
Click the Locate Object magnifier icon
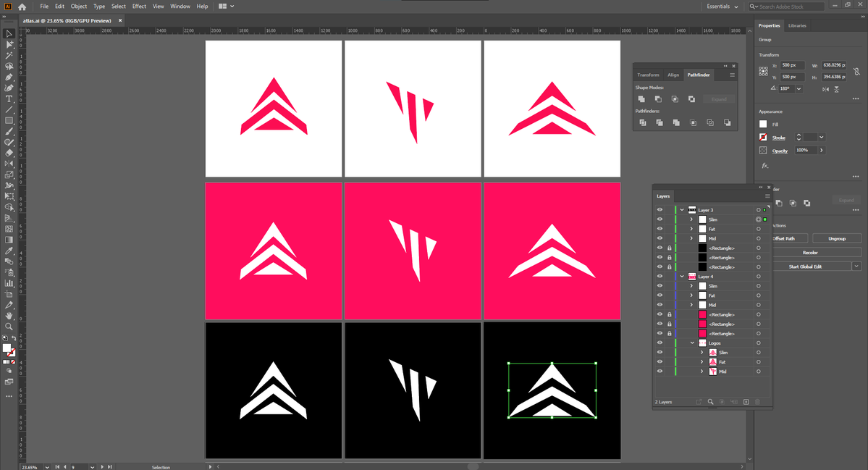(710, 402)
